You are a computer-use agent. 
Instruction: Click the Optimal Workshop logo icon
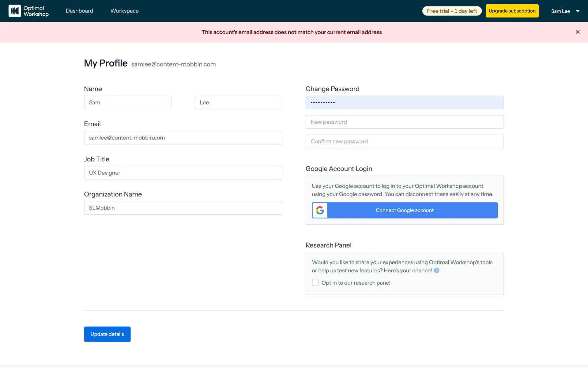click(x=15, y=11)
